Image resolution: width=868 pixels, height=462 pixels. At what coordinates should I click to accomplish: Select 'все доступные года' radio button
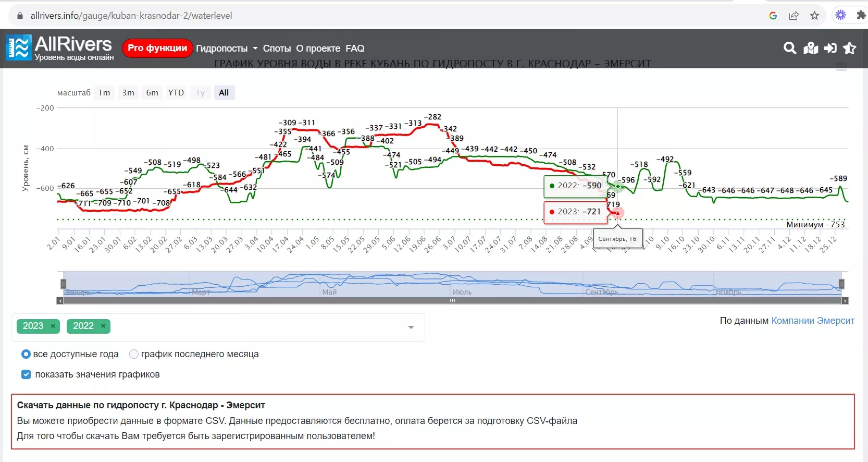[x=26, y=354]
